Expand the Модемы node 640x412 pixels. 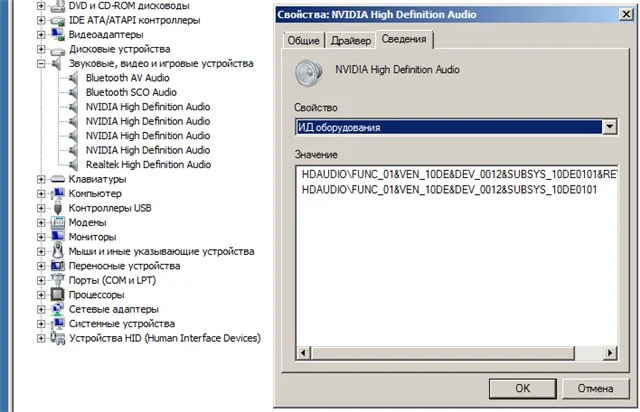coord(41,223)
